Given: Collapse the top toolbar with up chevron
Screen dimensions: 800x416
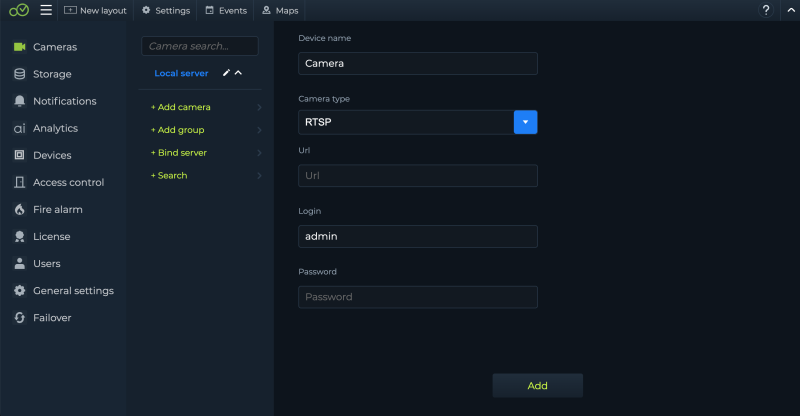Looking at the screenshot, I should 791,10.
